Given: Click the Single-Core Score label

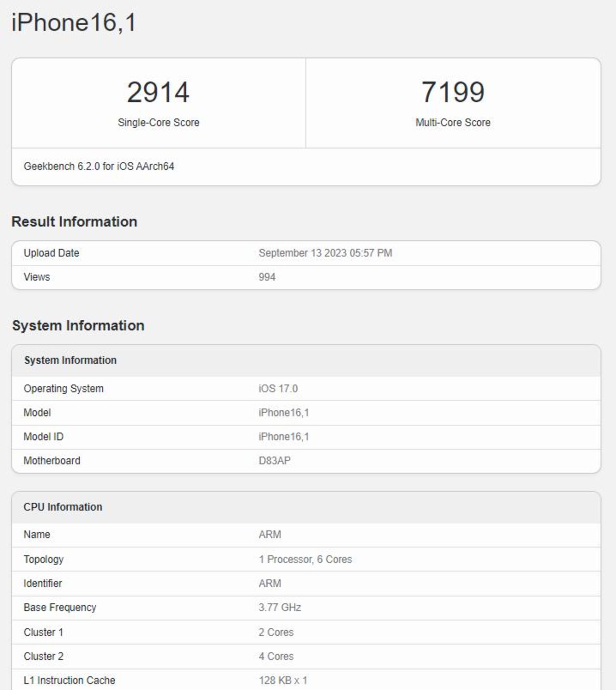Looking at the screenshot, I should 158,122.
